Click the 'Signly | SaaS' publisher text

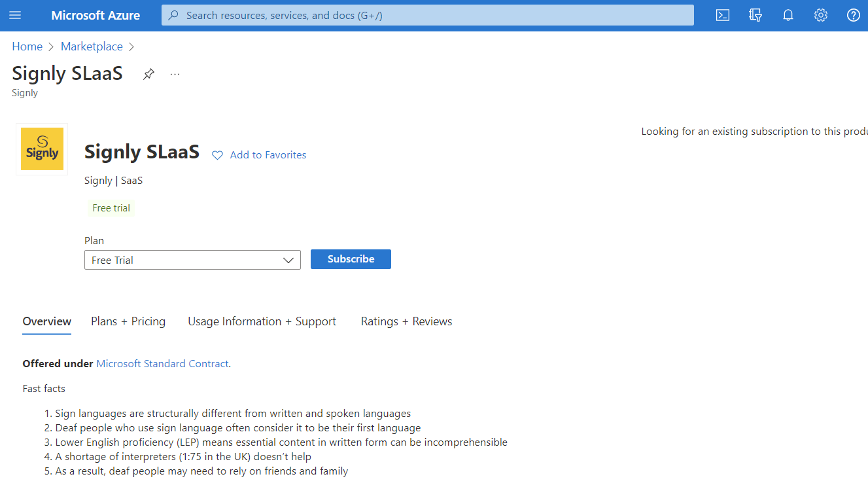click(114, 181)
